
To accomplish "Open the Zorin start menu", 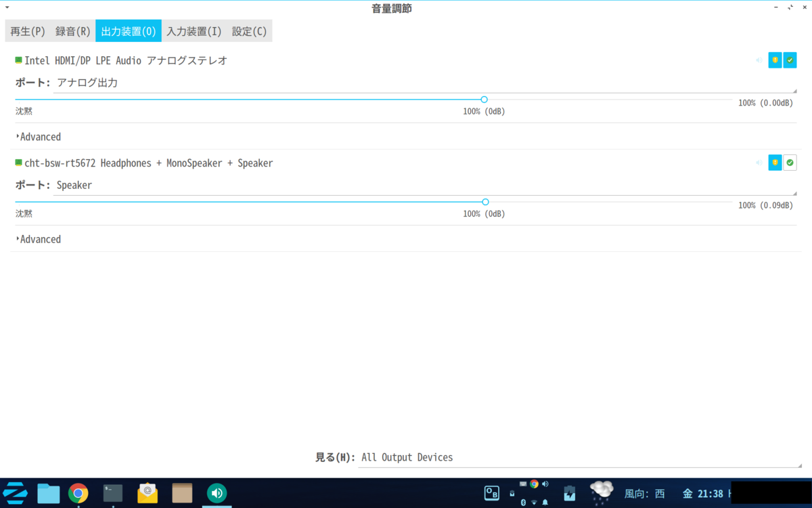I will pyautogui.click(x=16, y=493).
